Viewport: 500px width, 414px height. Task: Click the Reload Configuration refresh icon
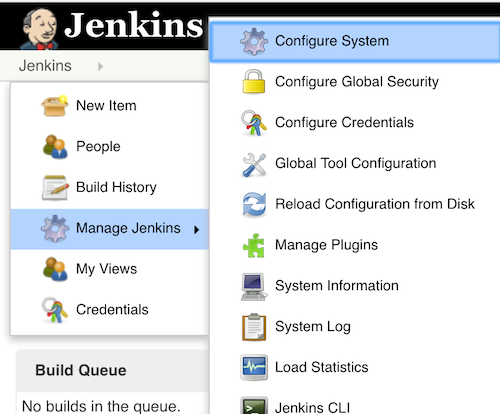[254, 204]
